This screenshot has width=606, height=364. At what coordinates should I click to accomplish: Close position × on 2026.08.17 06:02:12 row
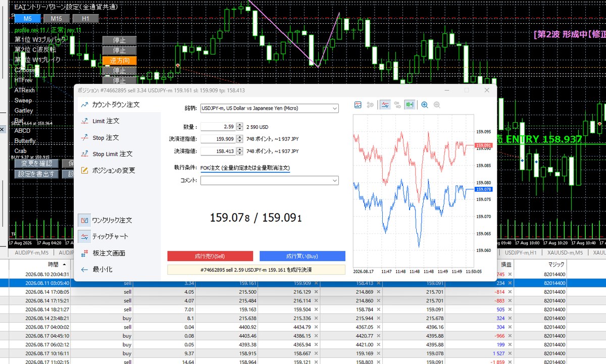click(509, 345)
